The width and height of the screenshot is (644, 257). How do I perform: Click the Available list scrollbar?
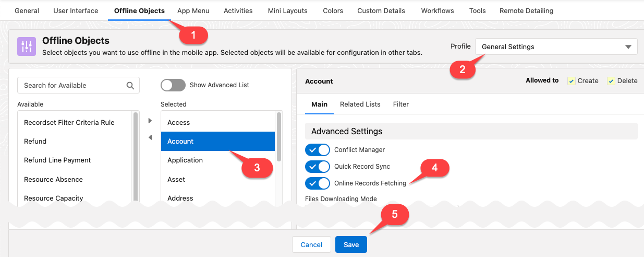(136, 157)
